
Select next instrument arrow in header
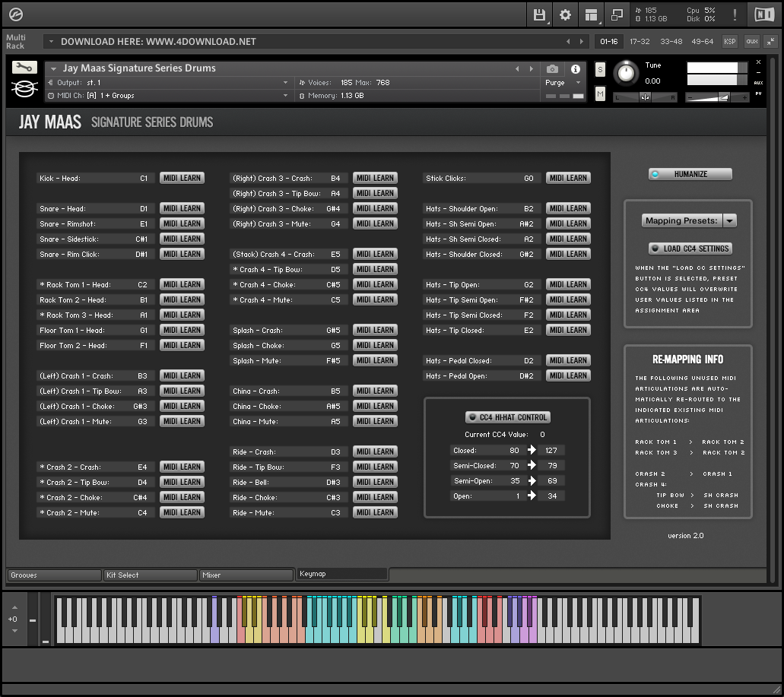click(x=531, y=69)
